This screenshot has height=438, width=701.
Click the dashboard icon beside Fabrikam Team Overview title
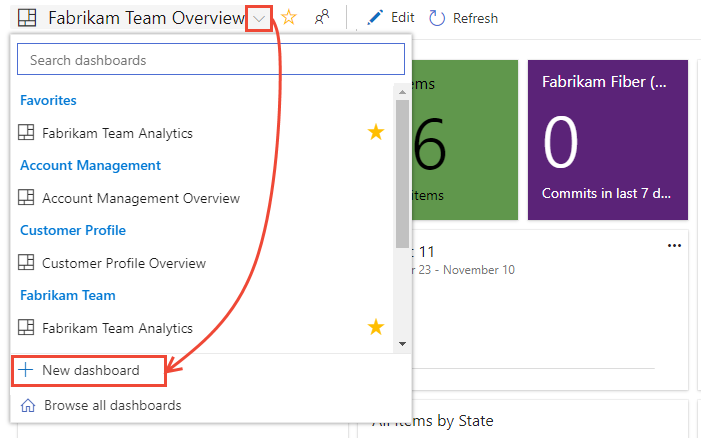(x=27, y=18)
